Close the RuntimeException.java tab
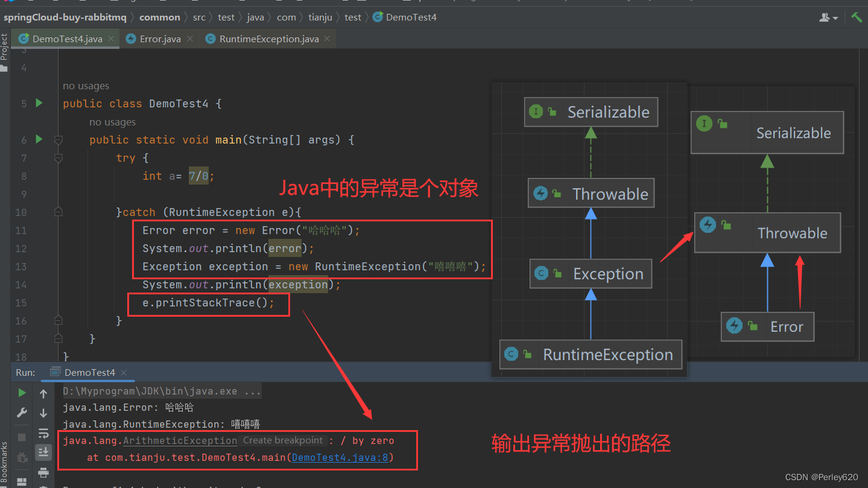 [328, 39]
